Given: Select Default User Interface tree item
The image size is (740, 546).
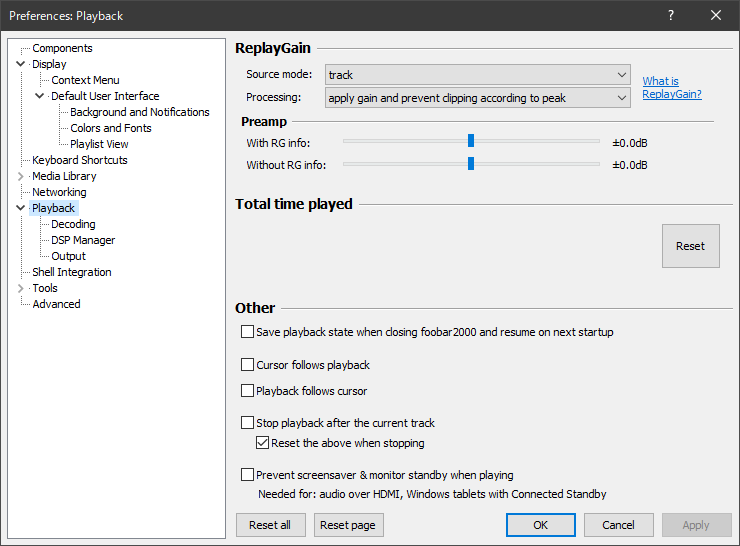Looking at the screenshot, I should click(x=105, y=96).
